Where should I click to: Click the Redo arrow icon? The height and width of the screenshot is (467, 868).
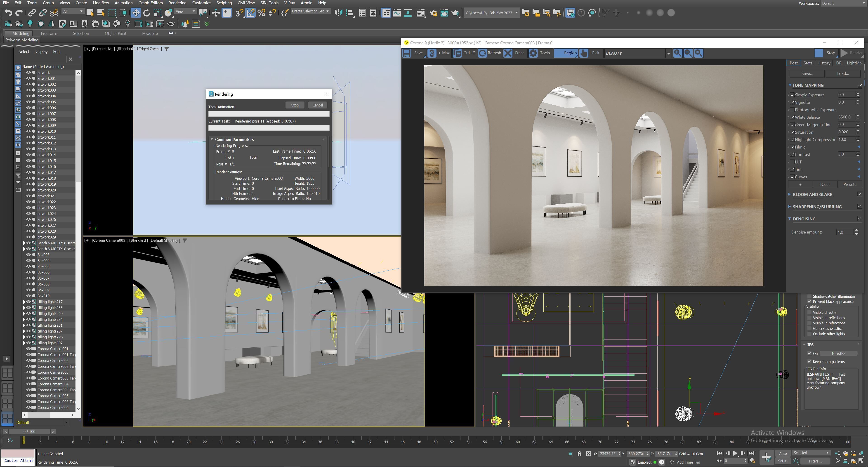19,13
